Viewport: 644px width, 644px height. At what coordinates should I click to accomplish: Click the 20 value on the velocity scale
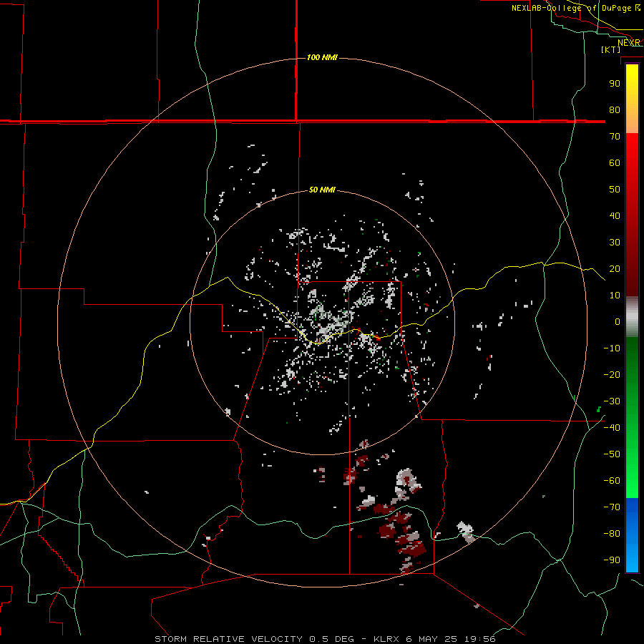point(615,269)
